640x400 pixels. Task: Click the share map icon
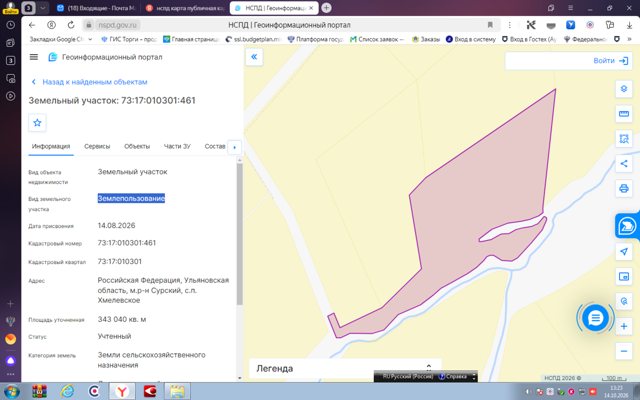pos(624,164)
